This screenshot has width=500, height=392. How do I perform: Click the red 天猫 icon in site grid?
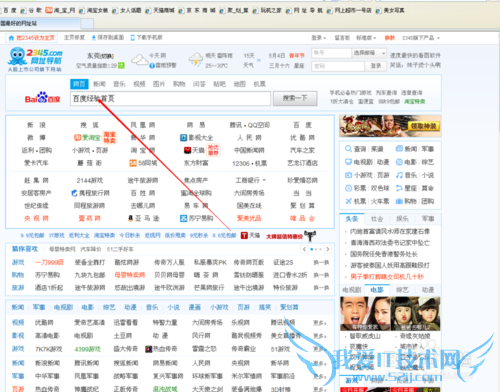(187, 150)
